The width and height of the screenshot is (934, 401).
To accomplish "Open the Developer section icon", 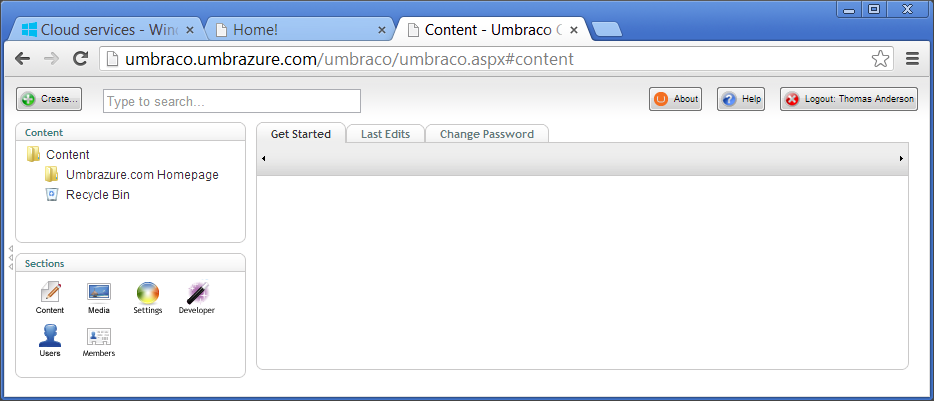I will tap(197, 293).
